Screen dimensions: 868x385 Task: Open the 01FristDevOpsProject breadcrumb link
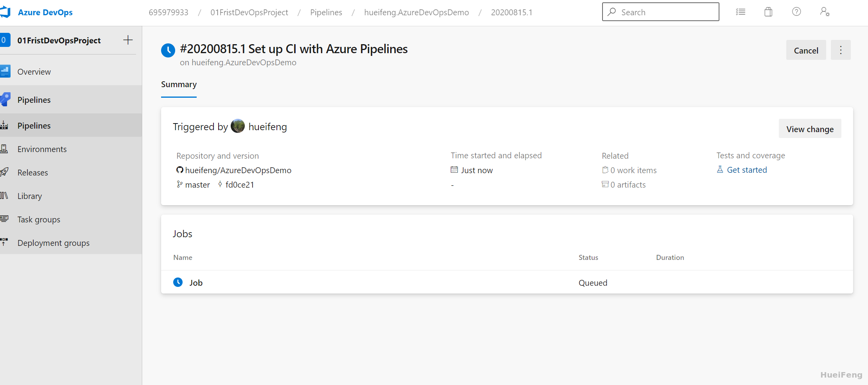249,12
